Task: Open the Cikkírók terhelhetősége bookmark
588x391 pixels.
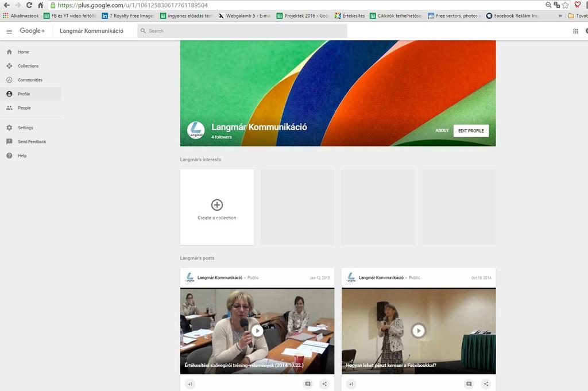Action: tap(396, 16)
